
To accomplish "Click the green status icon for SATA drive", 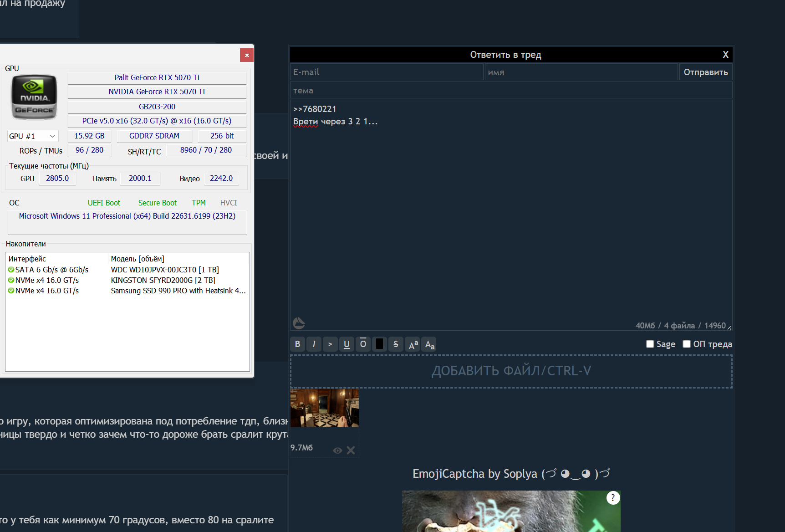I will (11, 270).
